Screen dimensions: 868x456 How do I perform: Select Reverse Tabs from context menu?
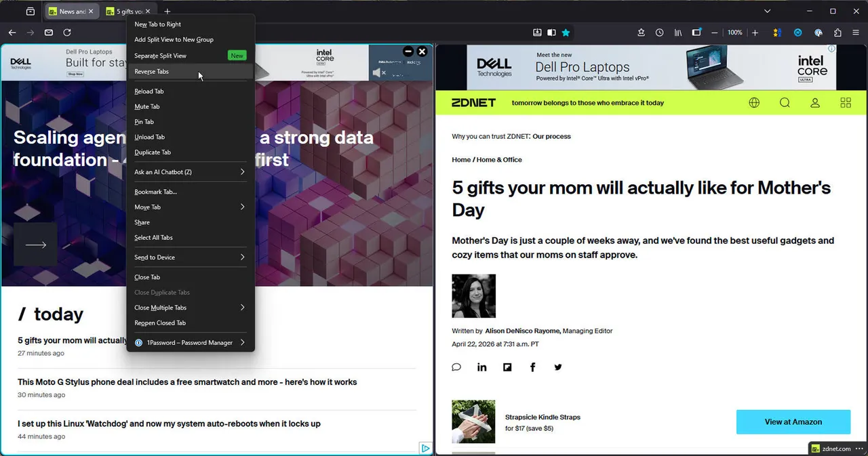(x=152, y=72)
